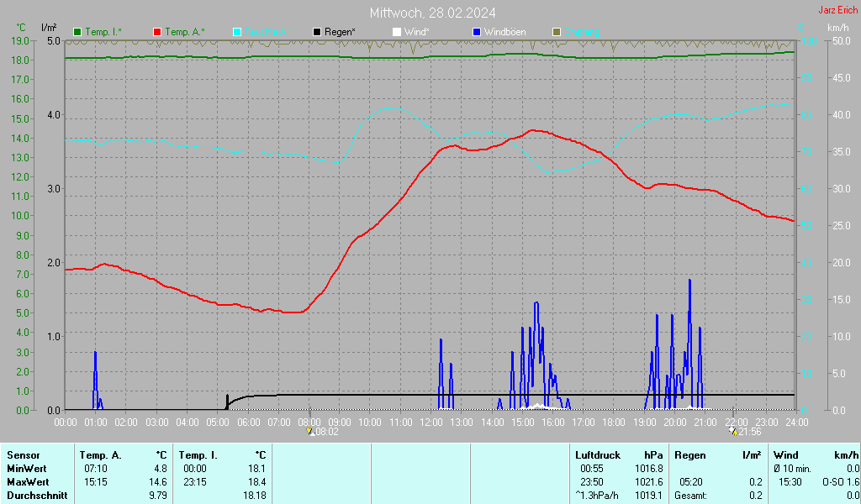Click the minimum pressure value '1016.8'
This screenshot has width=861, height=504.
point(648,469)
